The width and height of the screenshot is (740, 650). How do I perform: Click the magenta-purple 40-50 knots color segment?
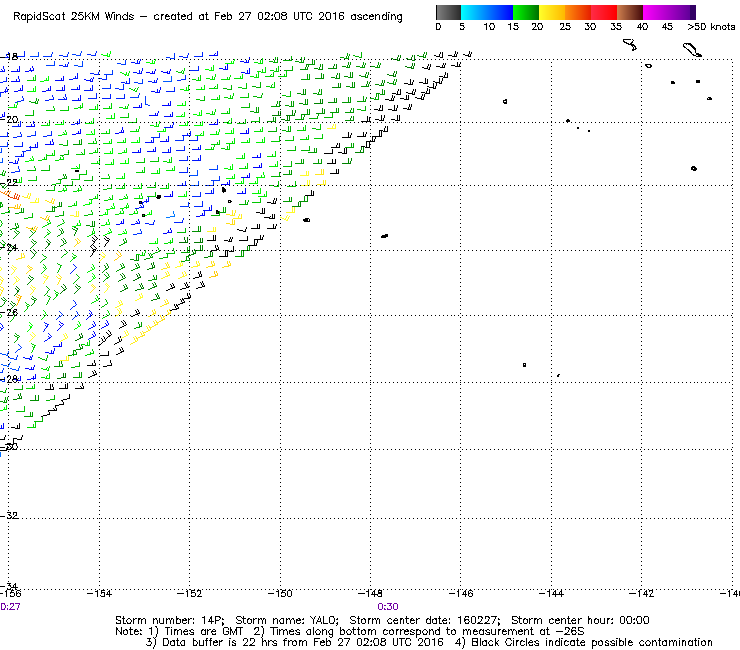[669, 12]
